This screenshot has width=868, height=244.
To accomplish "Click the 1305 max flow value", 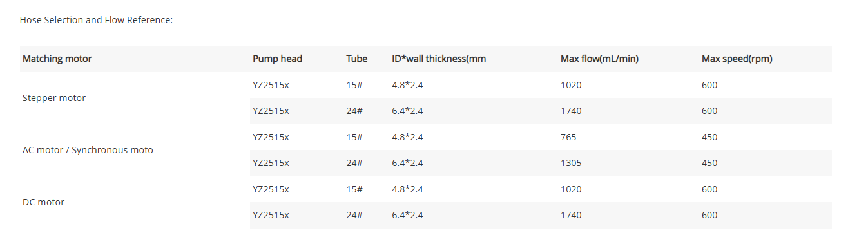I will 571,163.
